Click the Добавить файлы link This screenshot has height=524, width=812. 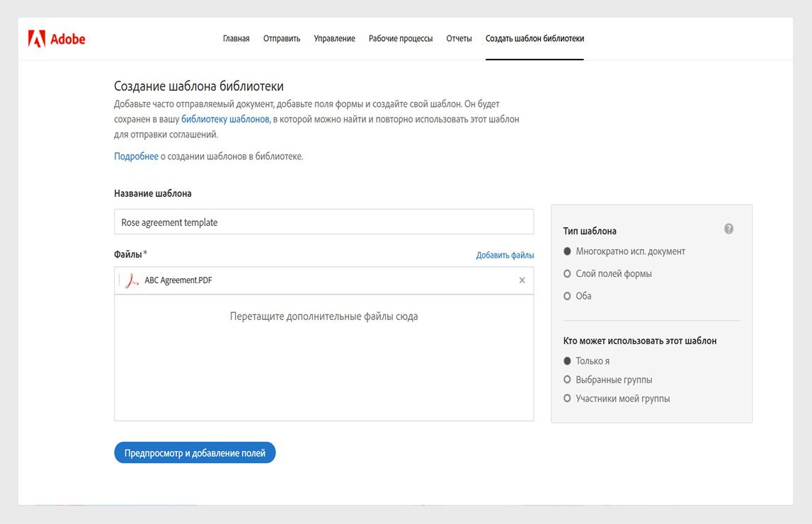coord(505,255)
